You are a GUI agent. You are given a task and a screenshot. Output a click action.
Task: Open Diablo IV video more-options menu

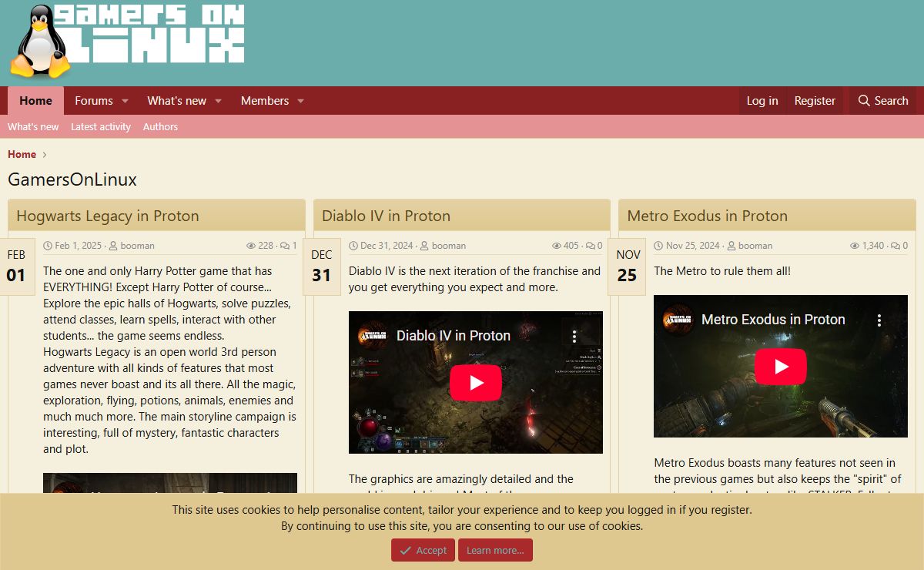coord(574,336)
